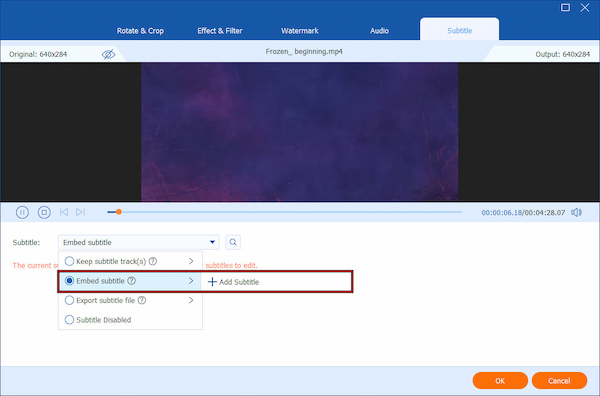Click the video preview frame
Screen dimensions: 600x396
coord(300,132)
